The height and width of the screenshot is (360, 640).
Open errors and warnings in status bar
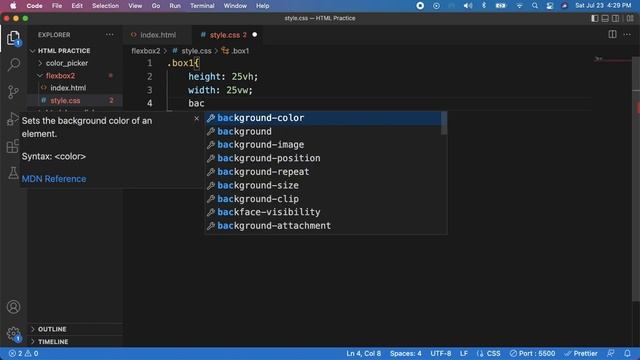[23, 353]
